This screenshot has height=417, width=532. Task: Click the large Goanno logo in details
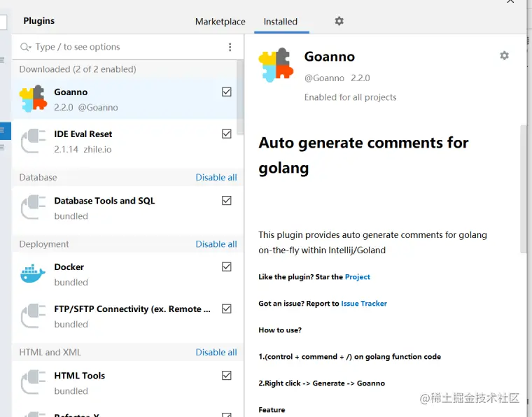tap(276, 65)
